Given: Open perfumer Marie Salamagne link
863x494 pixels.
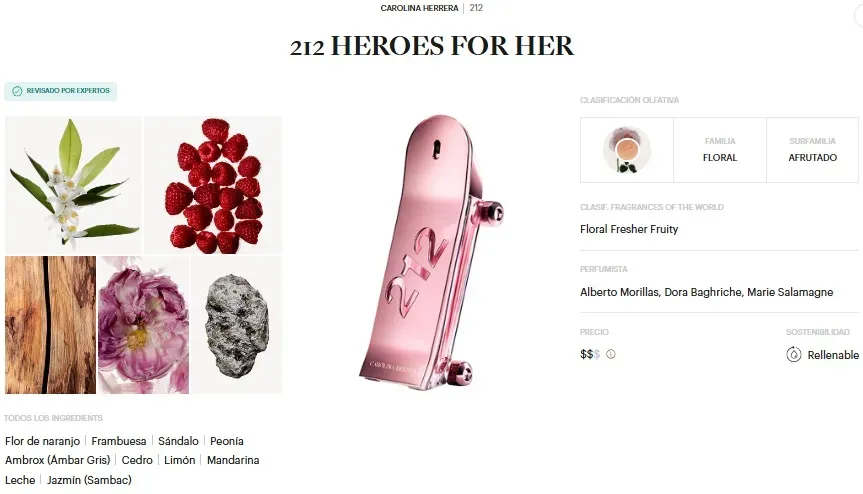Looking at the screenshot, I should coord(790,292).
